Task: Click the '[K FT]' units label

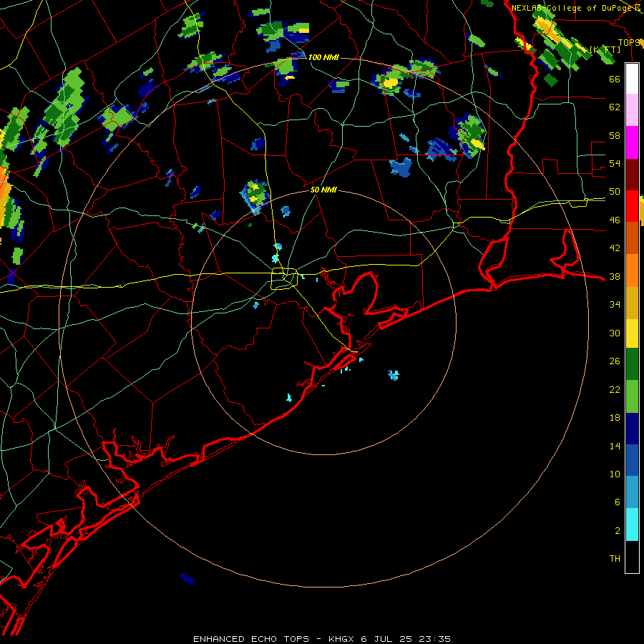Action: click(605, 49)
